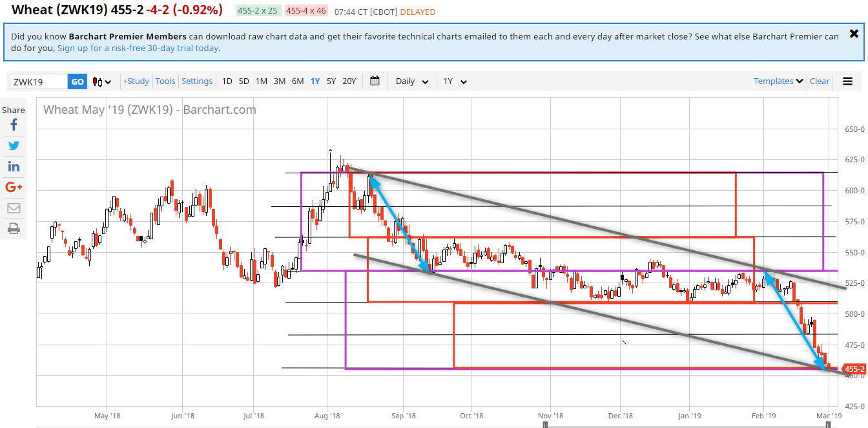868x428 pixels.
Task: Open the +Study menu
Action: point(136,81)
